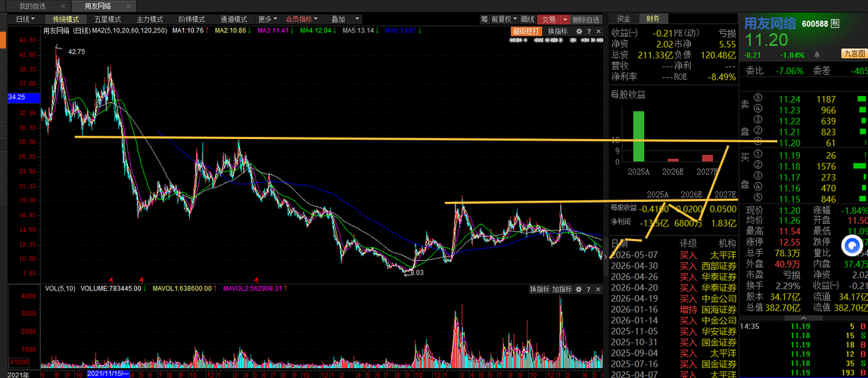868x378 pixels.
Task: Click the 交易 trade button
Action: (549, 19)
